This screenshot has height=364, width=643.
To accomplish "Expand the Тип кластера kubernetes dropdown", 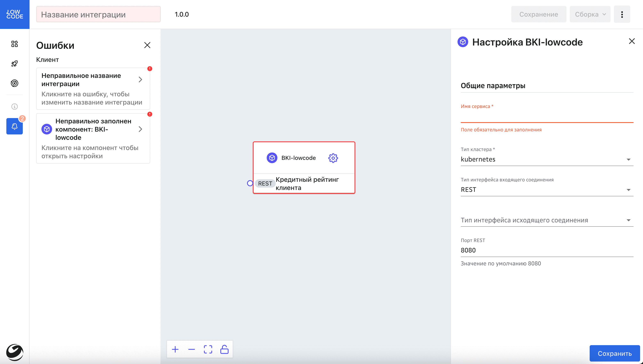I will click(x=547, y=159).
